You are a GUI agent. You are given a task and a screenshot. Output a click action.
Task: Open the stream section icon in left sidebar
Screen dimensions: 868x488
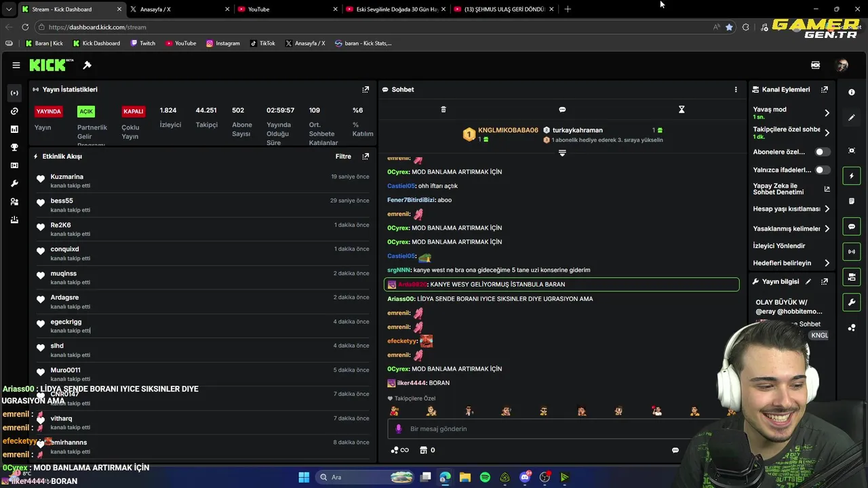[14, 93]
